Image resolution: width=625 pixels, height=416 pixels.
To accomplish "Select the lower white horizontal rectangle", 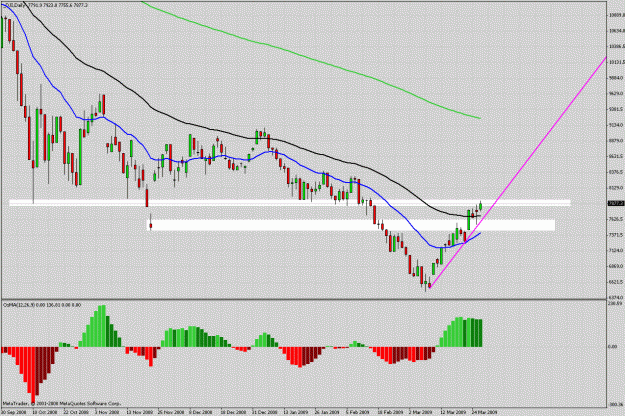I will pos(353,225).
